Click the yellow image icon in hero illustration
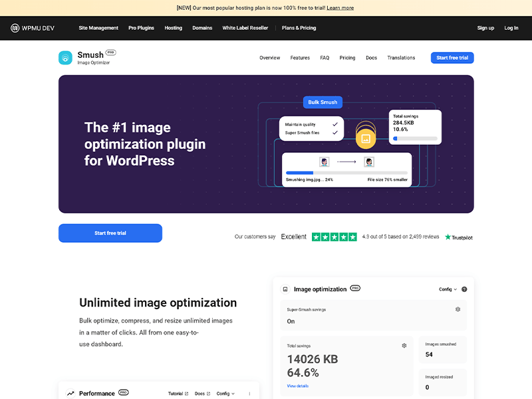The width and height of the screenshot is (532, 399). (366, 138)
